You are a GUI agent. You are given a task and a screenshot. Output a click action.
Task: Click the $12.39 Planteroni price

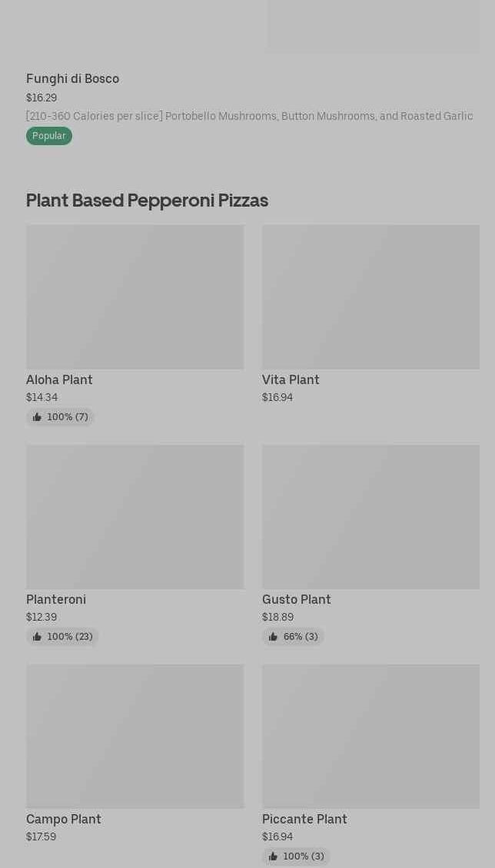pos(42,618)
